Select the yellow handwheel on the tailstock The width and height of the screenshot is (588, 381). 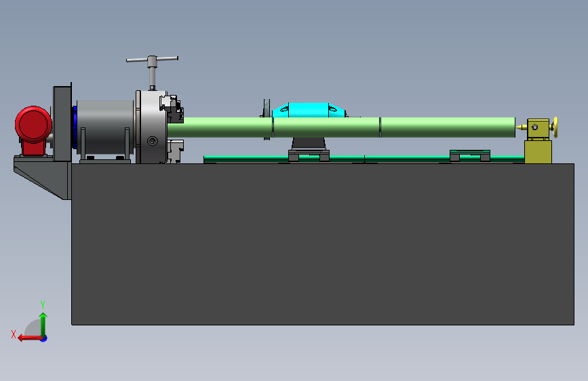(x=555, y=127)
